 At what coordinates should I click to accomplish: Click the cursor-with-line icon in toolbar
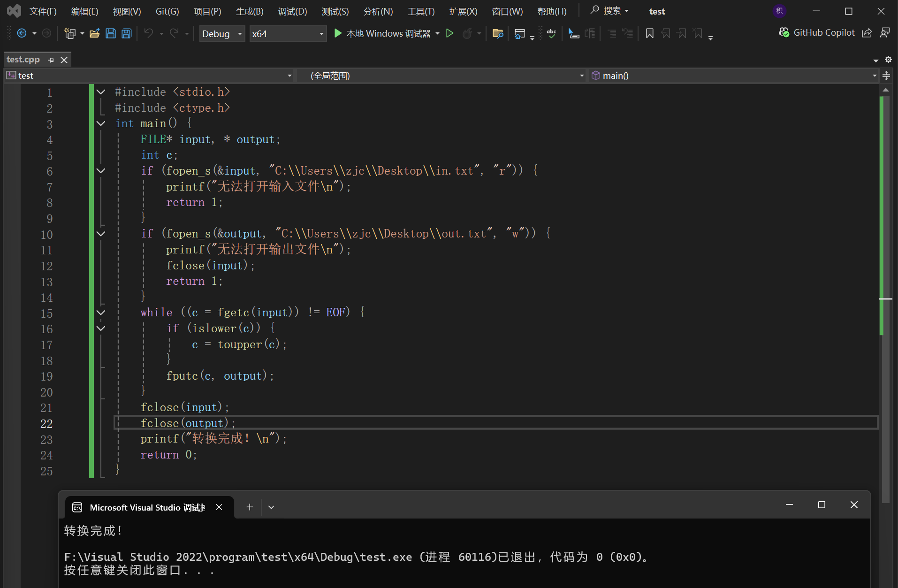573,33
